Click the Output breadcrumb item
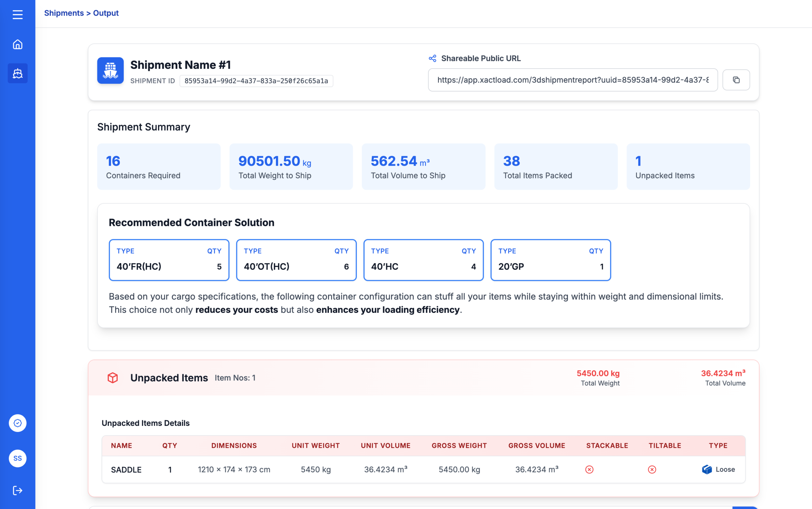 [x=106, y=13]
